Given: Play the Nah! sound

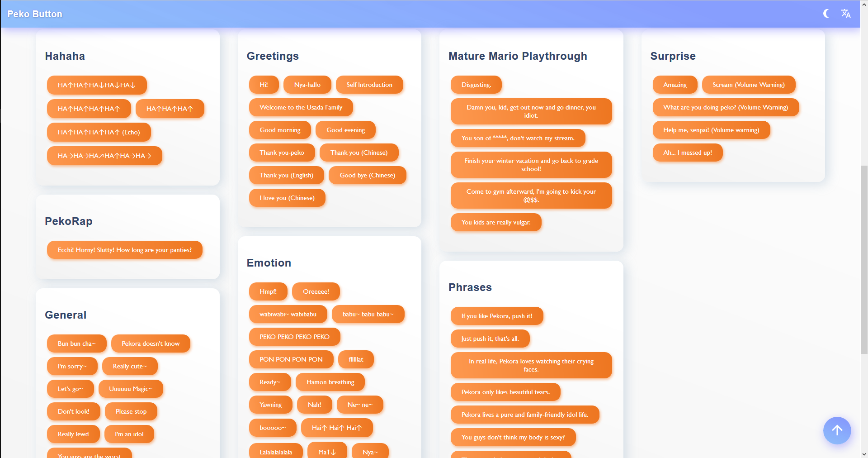Looking at the screenshot, I should tap(315, 405).
